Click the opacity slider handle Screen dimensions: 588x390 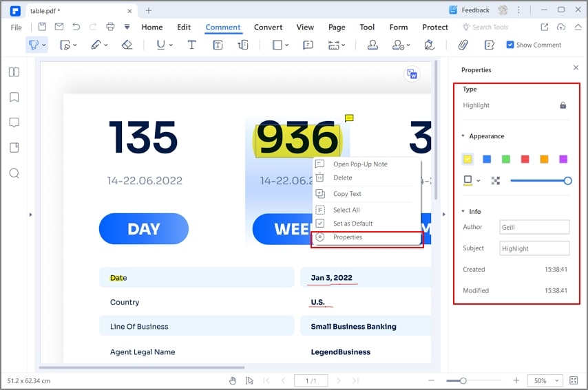(567, 181)
